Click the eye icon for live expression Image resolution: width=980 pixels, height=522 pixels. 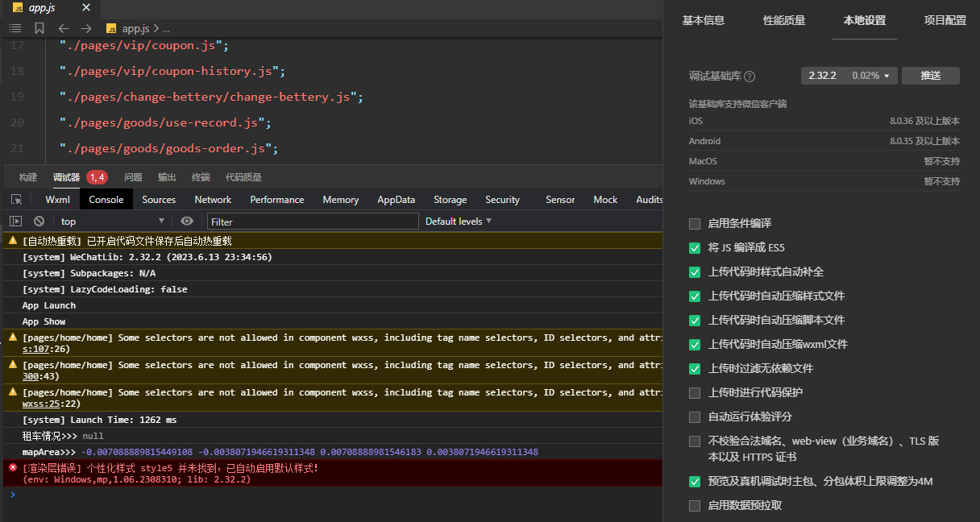(x=187, y=221)
